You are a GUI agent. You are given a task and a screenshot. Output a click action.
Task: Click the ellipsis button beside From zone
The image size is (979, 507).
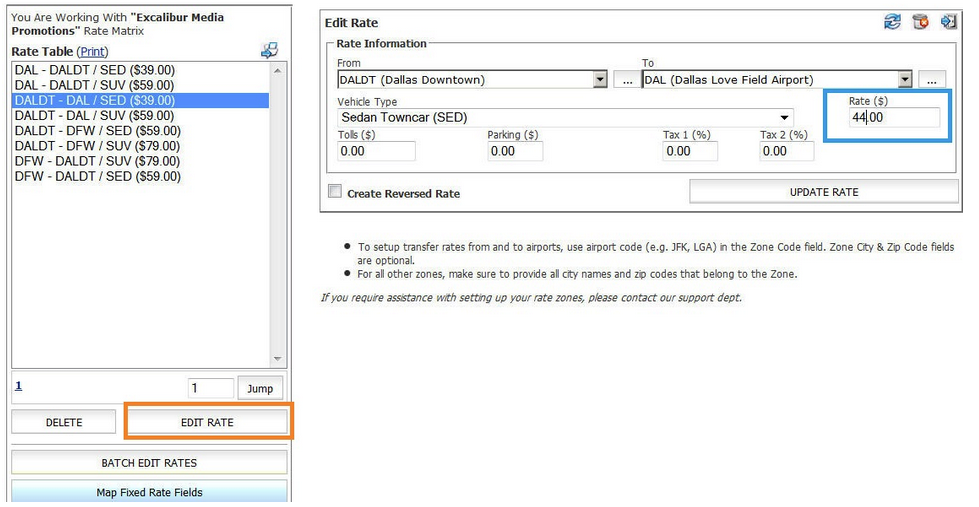tap(627, 80)
